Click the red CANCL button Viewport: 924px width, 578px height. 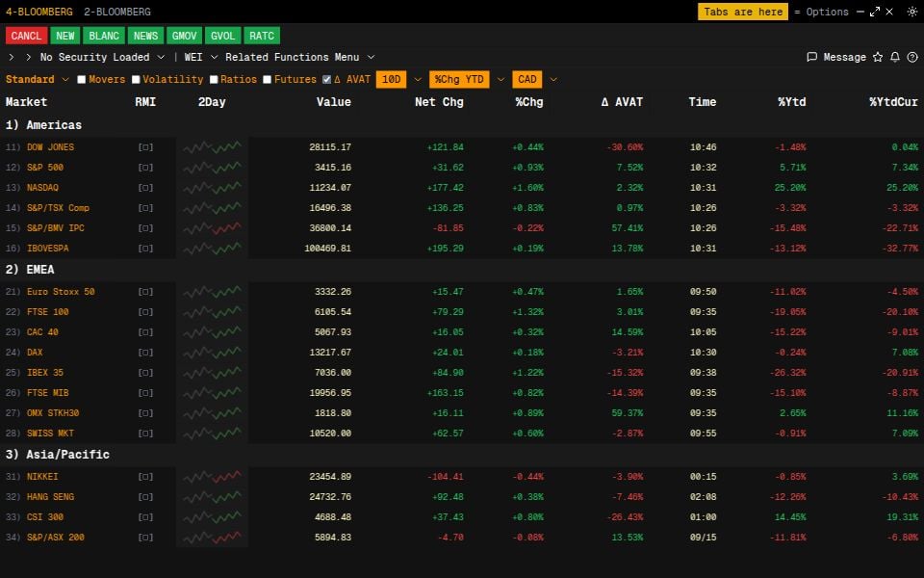click(26, 35)
